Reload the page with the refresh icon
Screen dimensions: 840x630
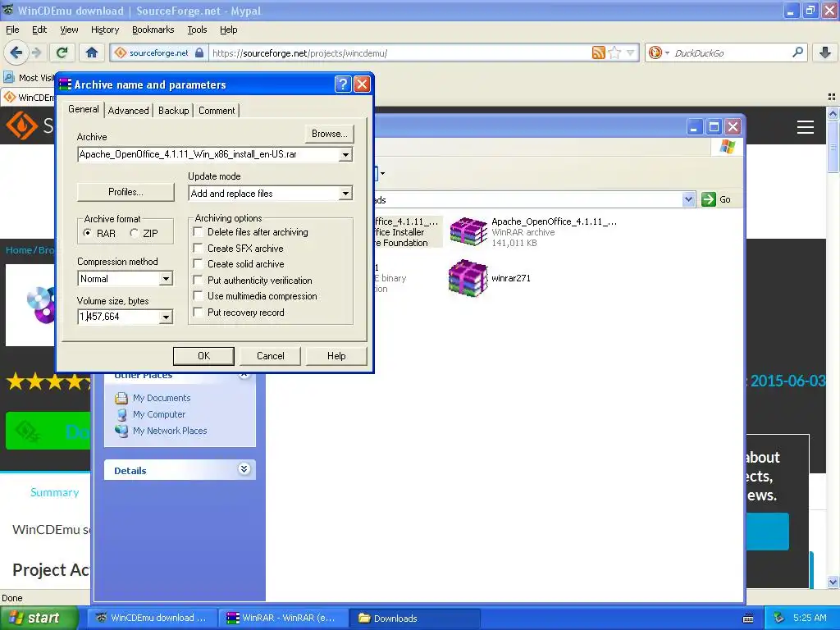pyautogui.click(x=62, y=52)
